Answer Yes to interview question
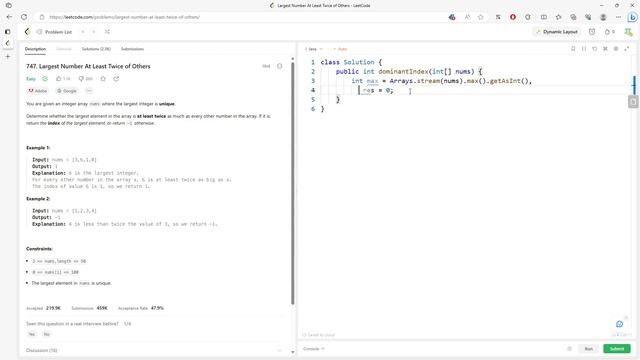The height and width of the screenshot is (360, 640). click(31, 334)
